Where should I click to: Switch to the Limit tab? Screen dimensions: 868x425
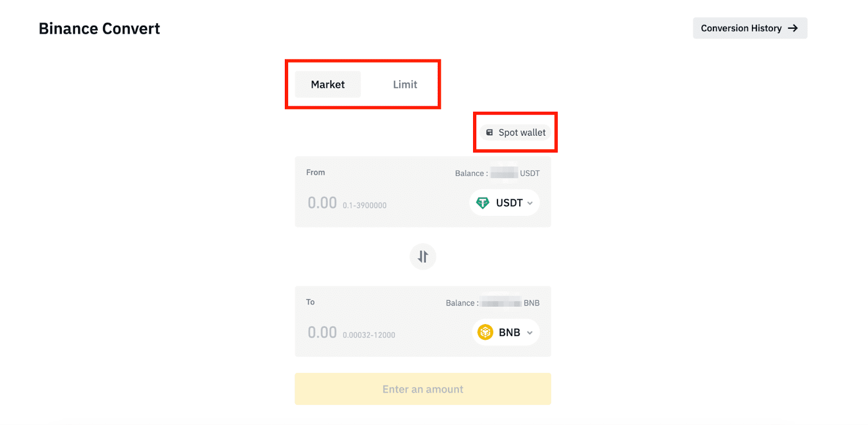click(405, 85)
